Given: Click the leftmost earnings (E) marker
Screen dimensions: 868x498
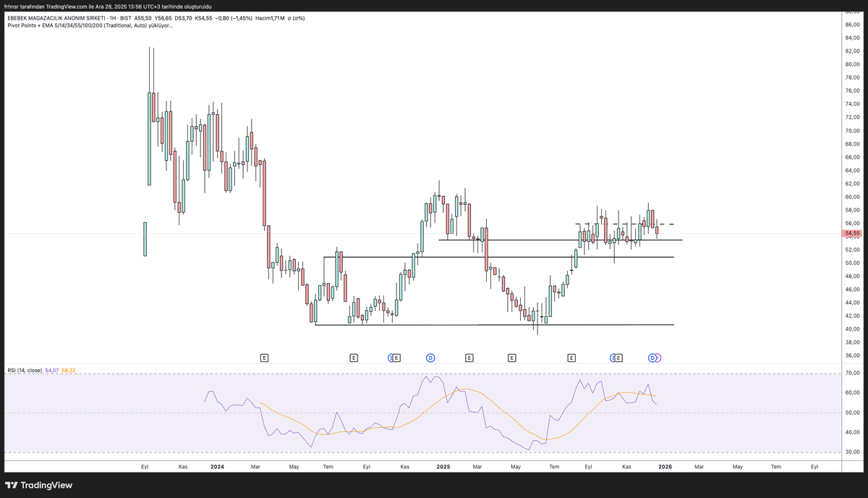Looking at the screenshot, I should coord(264,358).
